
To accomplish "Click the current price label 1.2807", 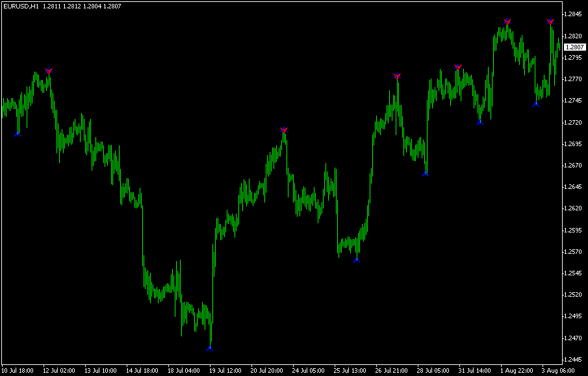I will click(574, 47).
